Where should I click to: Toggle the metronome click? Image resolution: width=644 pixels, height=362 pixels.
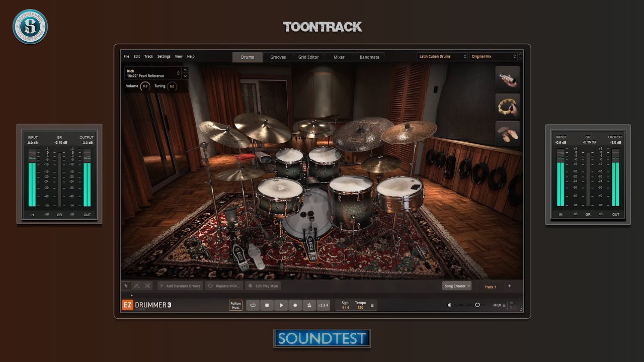coord(309,305)
